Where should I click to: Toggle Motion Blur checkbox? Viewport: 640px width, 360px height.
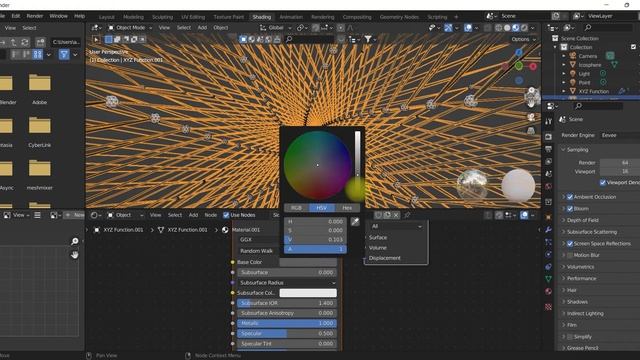click(x=570, y=255)
